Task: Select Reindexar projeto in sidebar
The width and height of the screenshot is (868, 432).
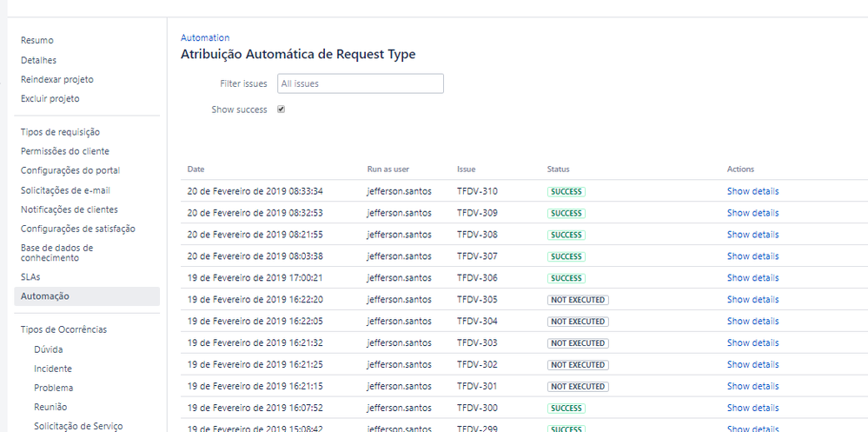Action: [57, 79]
